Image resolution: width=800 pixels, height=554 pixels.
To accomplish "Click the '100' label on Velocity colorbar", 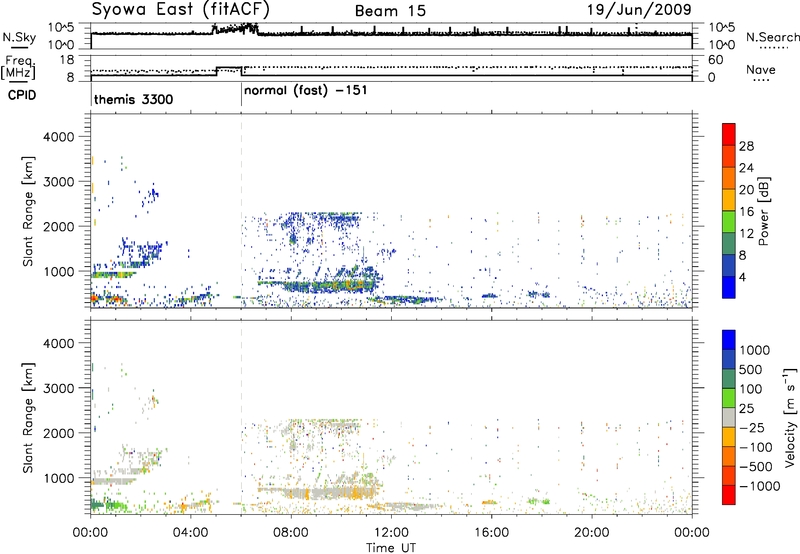I will [x=751, y=389].
